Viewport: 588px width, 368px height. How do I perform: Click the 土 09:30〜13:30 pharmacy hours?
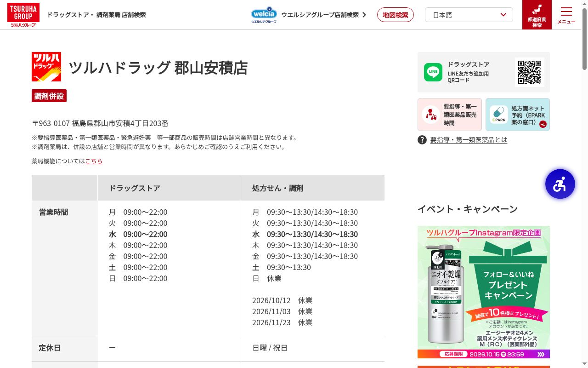pos(282,267)
